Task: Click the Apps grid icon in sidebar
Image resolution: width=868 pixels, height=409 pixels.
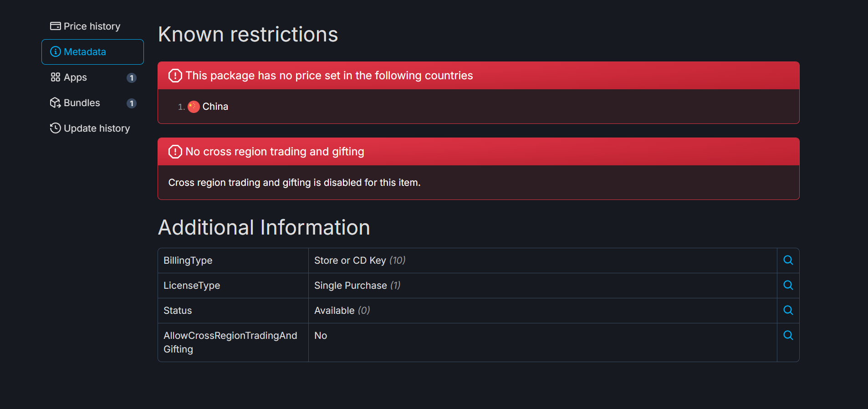Action: click(x=56, y=77)
